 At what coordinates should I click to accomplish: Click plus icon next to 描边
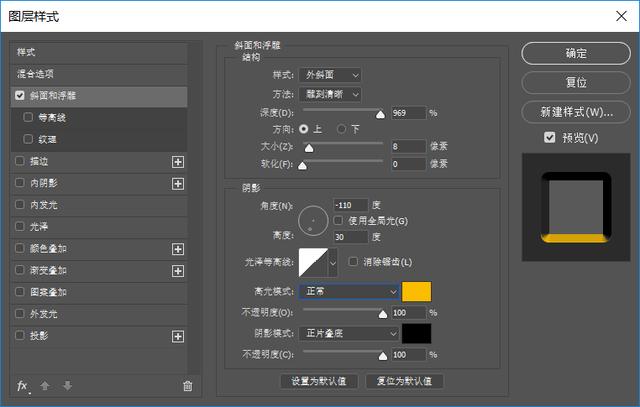pos(178,162)
